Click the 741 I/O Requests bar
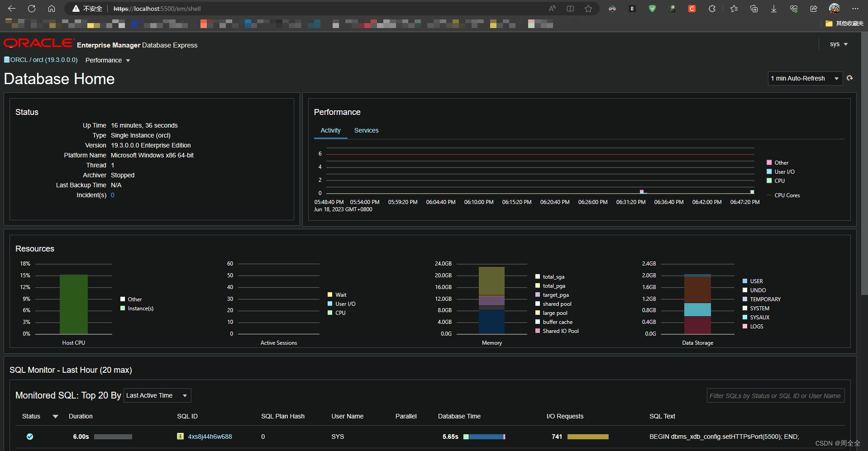Viewport: 868px width, 451px height. click(x=588, y=437)
